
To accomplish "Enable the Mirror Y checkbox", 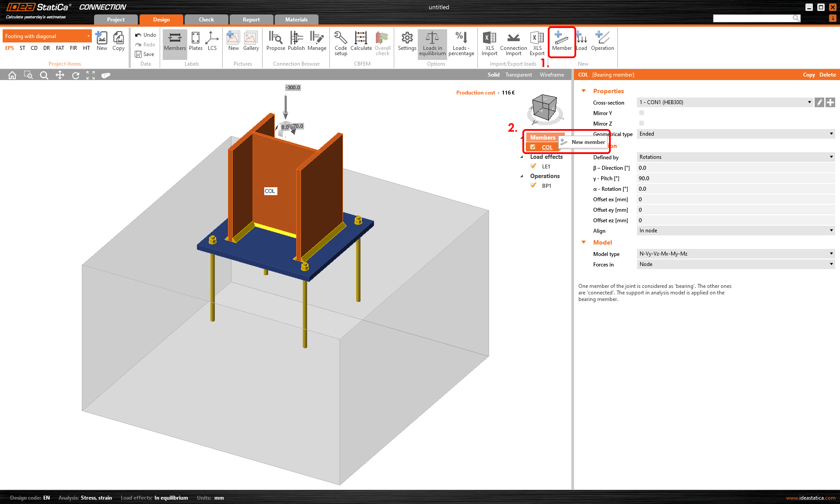I will click(x=641, y=112).
